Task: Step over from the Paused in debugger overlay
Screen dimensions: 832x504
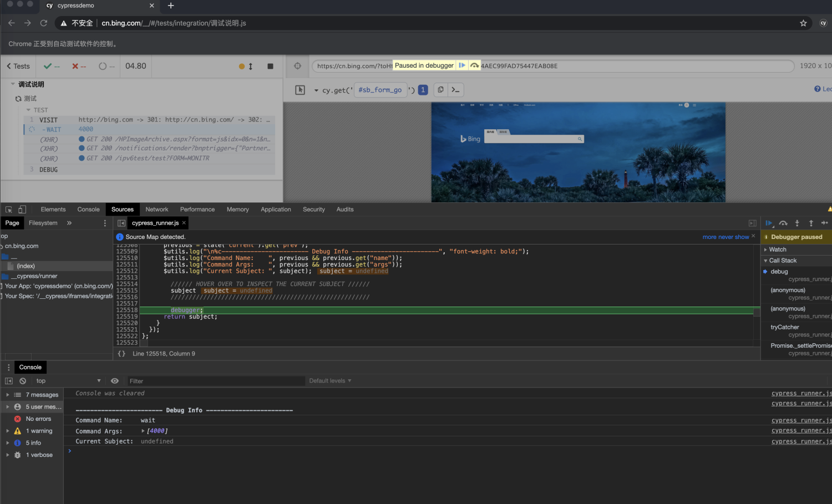Action: 474,65
